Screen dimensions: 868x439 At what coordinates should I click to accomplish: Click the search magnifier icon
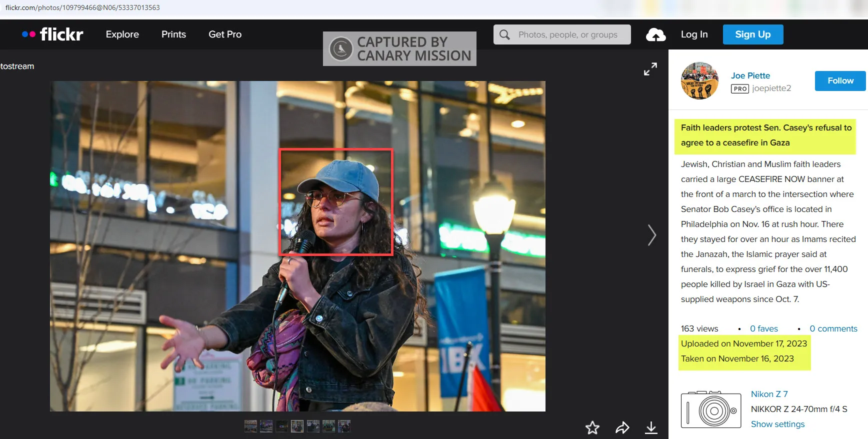(504, 34)
